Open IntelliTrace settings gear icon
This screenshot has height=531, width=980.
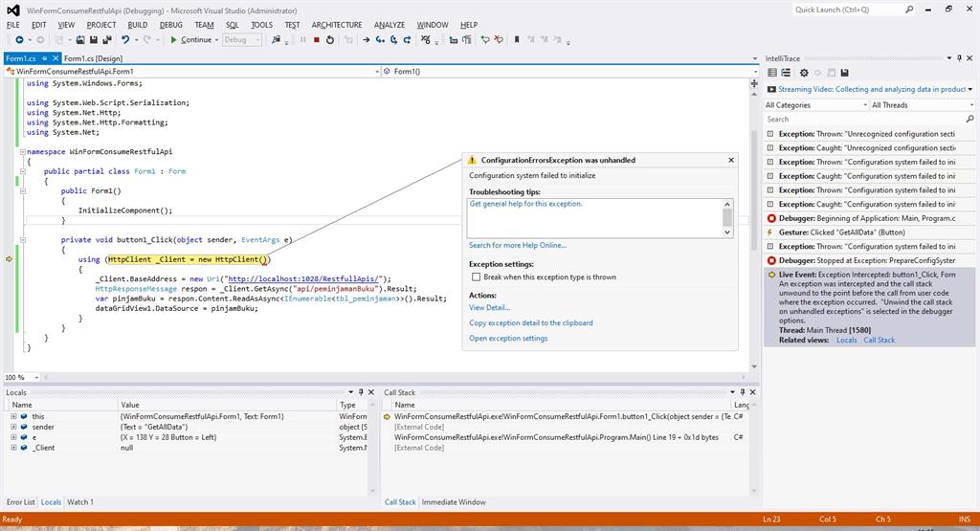[x=804, y=73]
